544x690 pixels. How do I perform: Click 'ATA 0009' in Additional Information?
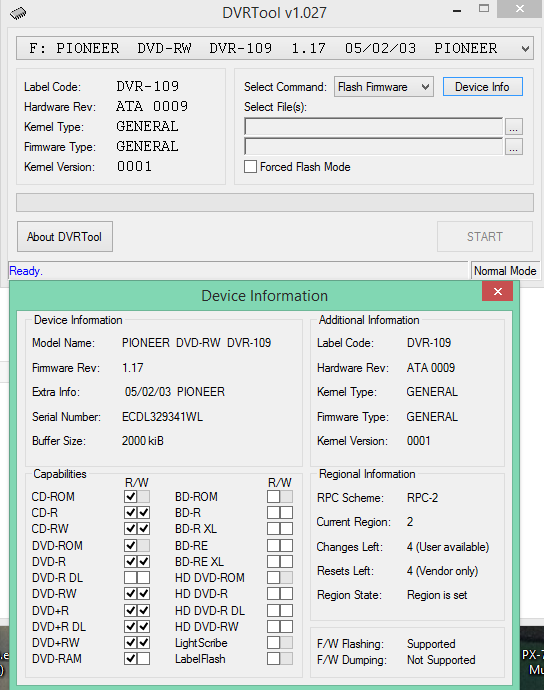click(431, 368)
